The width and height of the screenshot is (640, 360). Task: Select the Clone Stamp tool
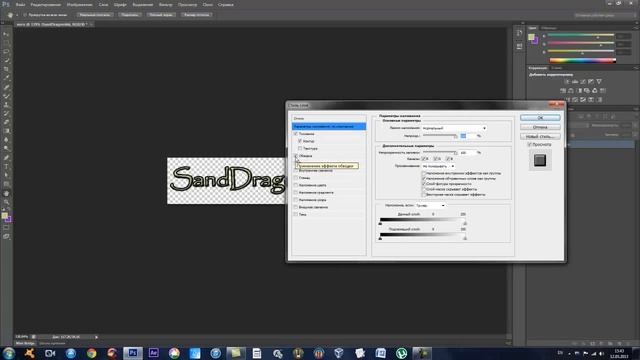tap(6, 104)
